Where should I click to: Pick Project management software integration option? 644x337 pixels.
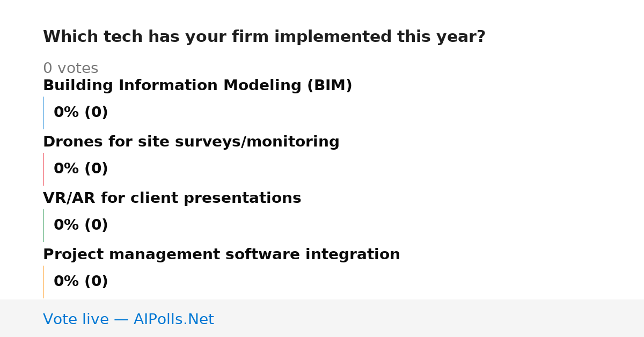coord(221,255)
